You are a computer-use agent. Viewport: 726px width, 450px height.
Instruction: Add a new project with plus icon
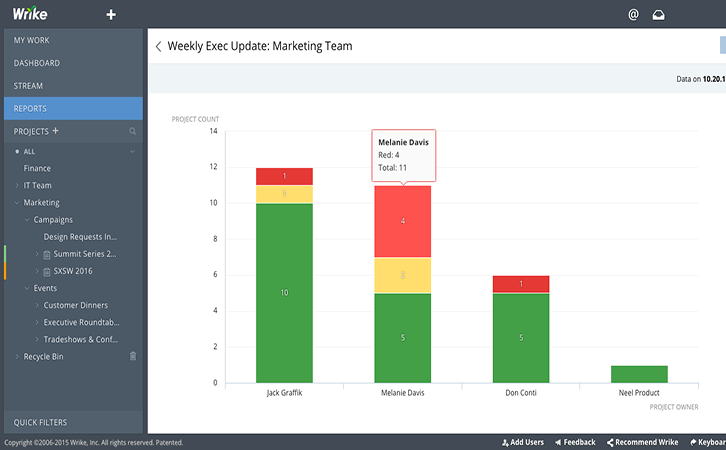click(x=56, y=131)
